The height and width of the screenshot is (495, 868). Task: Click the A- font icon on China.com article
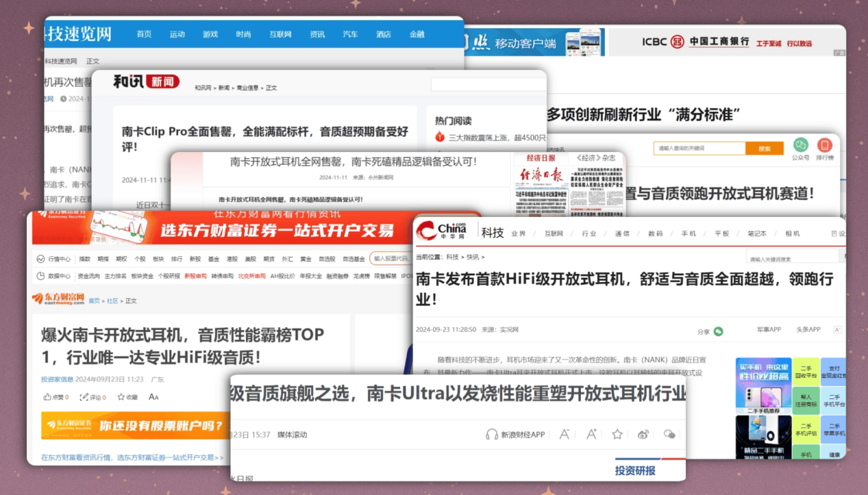[x=838, y=330]
